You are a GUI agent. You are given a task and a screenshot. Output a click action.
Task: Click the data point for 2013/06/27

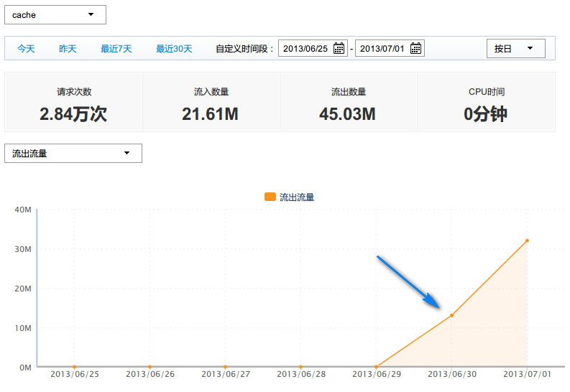coord(226,367)
